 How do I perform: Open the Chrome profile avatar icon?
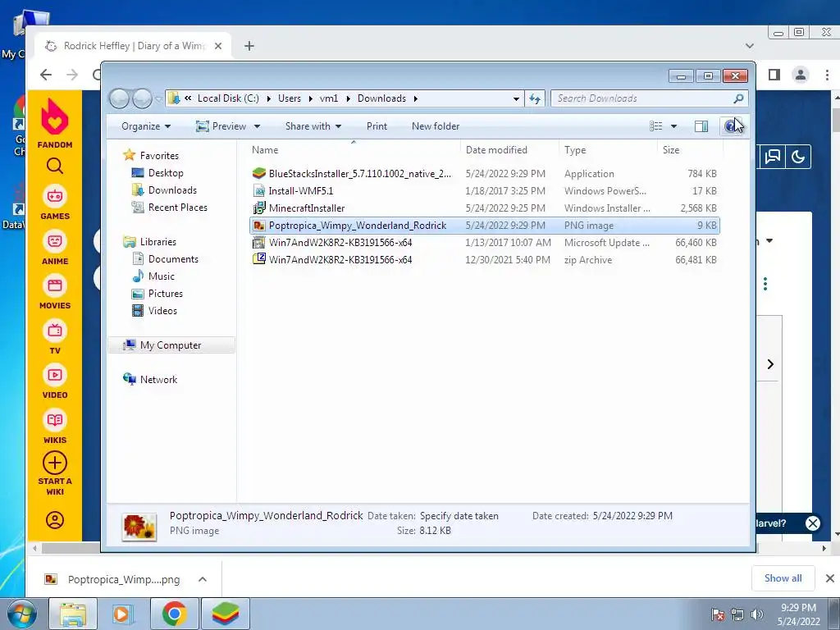801,75
